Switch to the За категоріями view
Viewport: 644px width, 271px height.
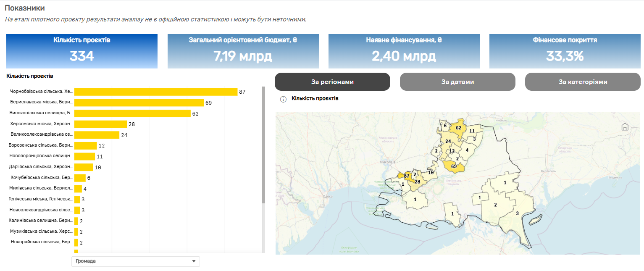coord(583,82)
